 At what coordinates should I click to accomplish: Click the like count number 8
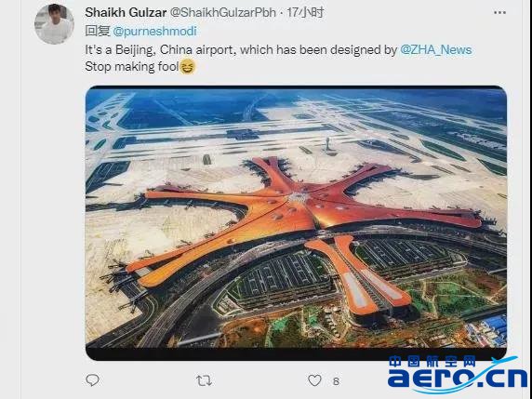tap(336, 381)
